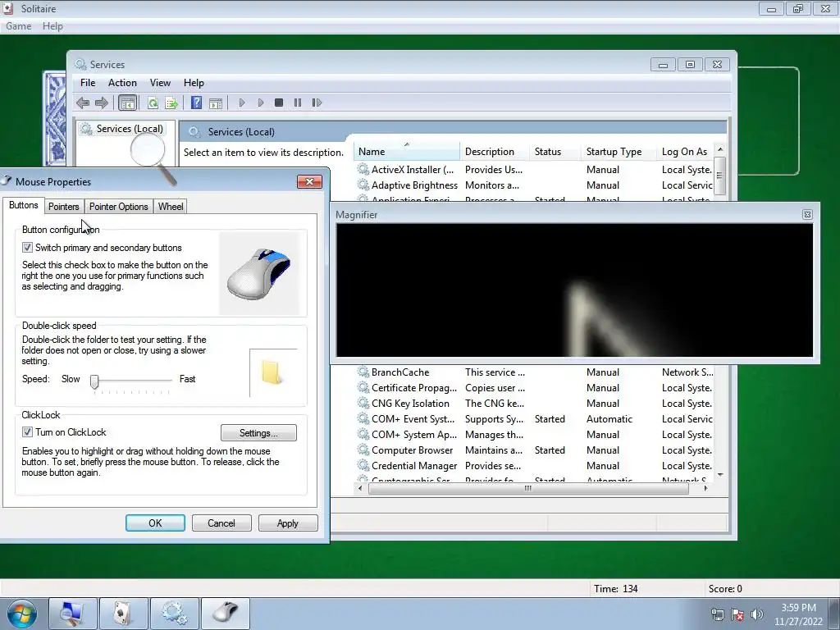
Task: Click the Export List toolbar icon
Action: point(171,103)
